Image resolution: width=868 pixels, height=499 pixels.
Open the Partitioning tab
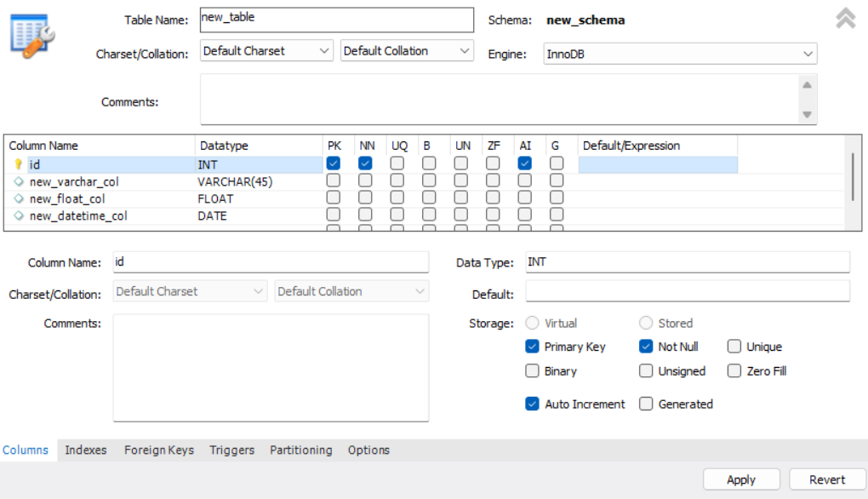pos(301,450)
